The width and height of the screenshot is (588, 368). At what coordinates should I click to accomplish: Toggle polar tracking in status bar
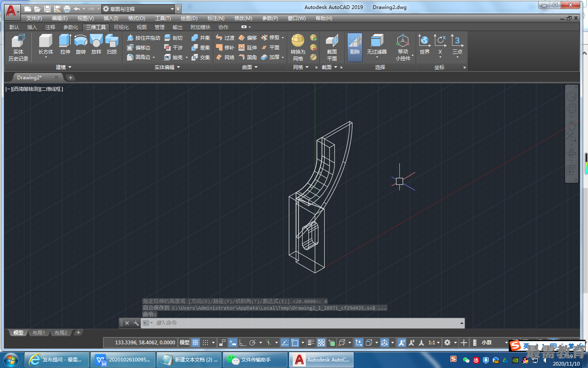click(253, 343)
